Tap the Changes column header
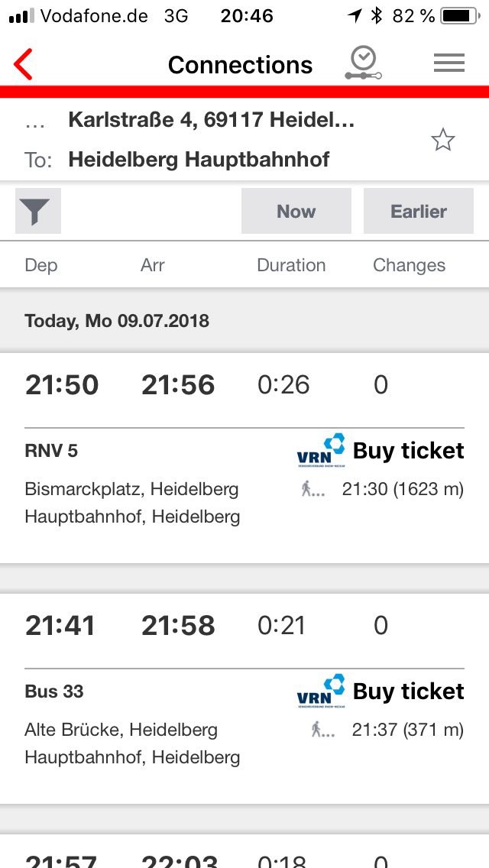 tap(409, 265)
